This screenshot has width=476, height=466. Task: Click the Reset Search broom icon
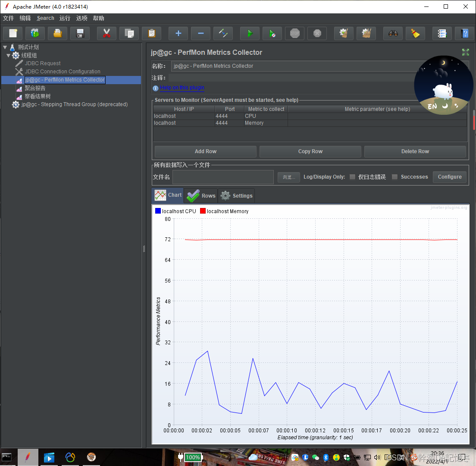pyautogui.click(x=415, y=33)
